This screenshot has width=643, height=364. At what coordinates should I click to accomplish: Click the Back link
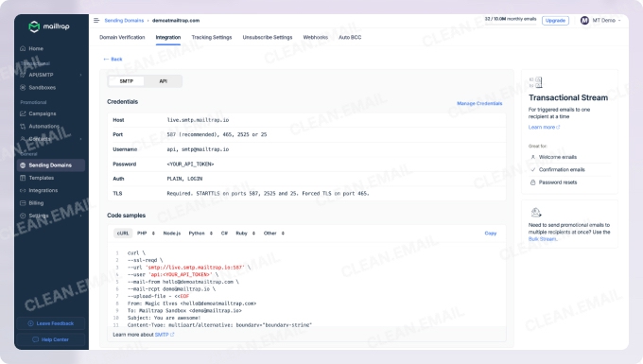point(113,59)
